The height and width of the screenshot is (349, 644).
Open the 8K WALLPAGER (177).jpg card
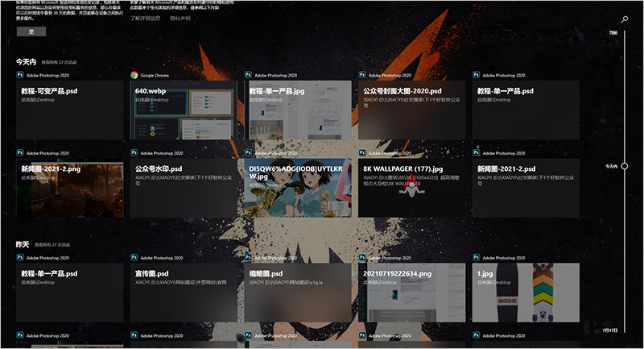point(411,188)
